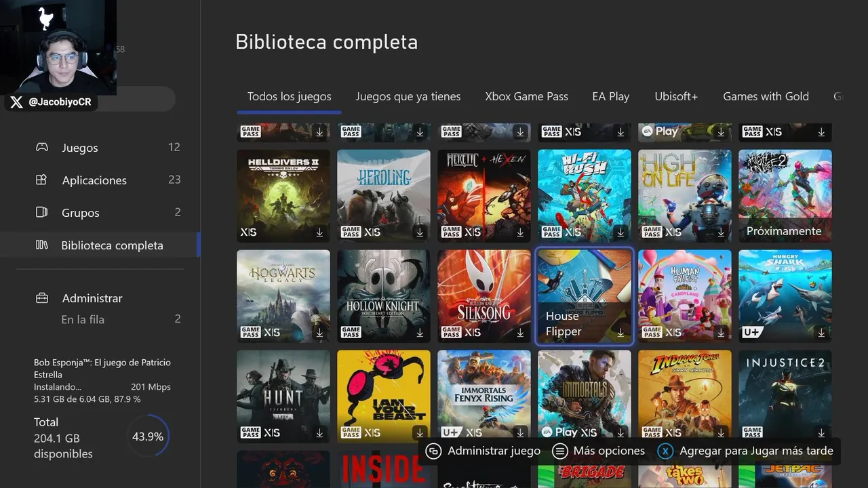Click the Más opciones button
This screenshot has height=488, width=868.
tap(599, 451)
